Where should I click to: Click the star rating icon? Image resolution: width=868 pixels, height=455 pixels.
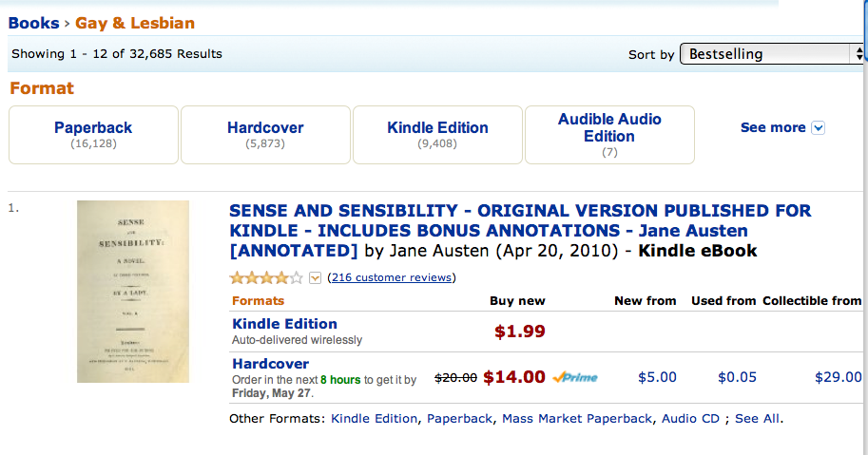pyautogui.click(x=266, y=277)
